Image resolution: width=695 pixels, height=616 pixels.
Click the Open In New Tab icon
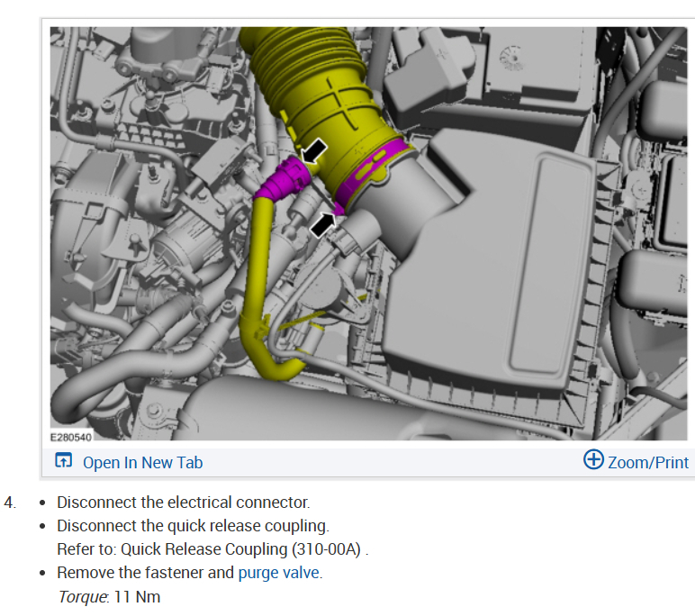pos(63,460)
